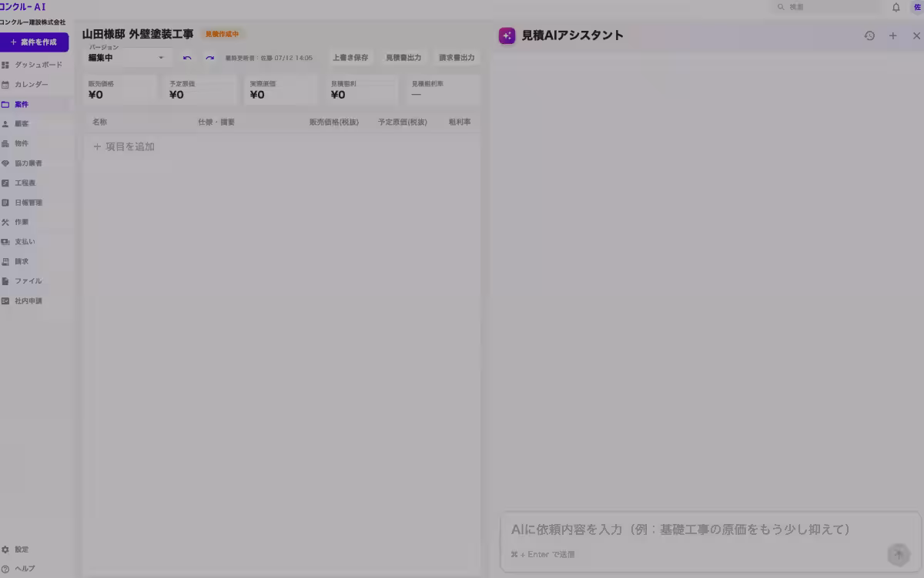Click the redo arrow icon

[209, 58]
